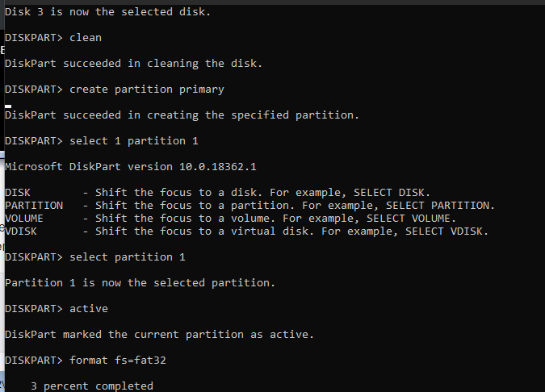Click the 'Partition 1 is now the selected partition' line
Viewport: 545px width, 392px height.
coord(140,283)
